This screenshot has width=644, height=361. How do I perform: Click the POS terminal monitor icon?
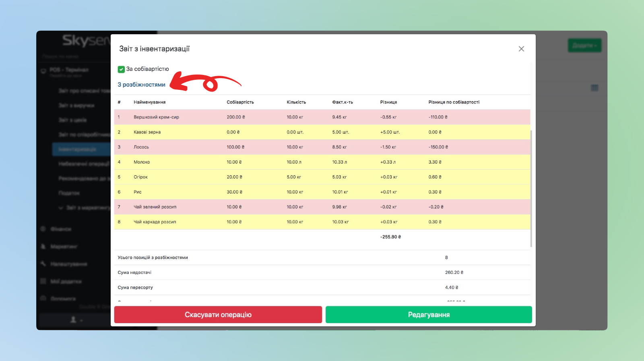[43, 71]
